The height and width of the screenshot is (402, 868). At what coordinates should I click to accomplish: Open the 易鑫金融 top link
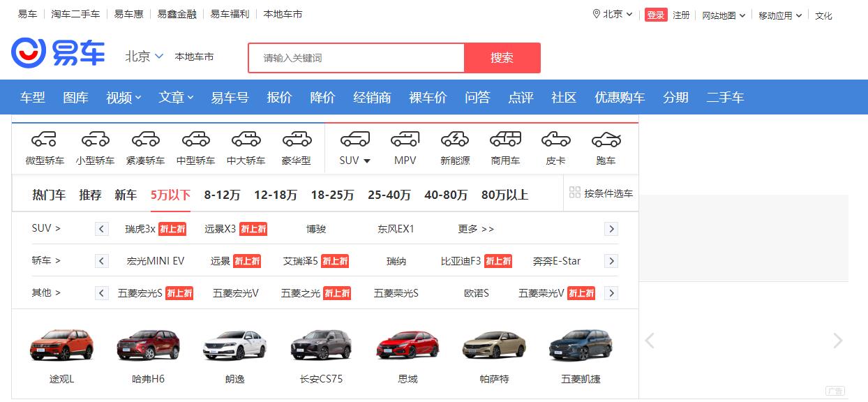(177, 14)
